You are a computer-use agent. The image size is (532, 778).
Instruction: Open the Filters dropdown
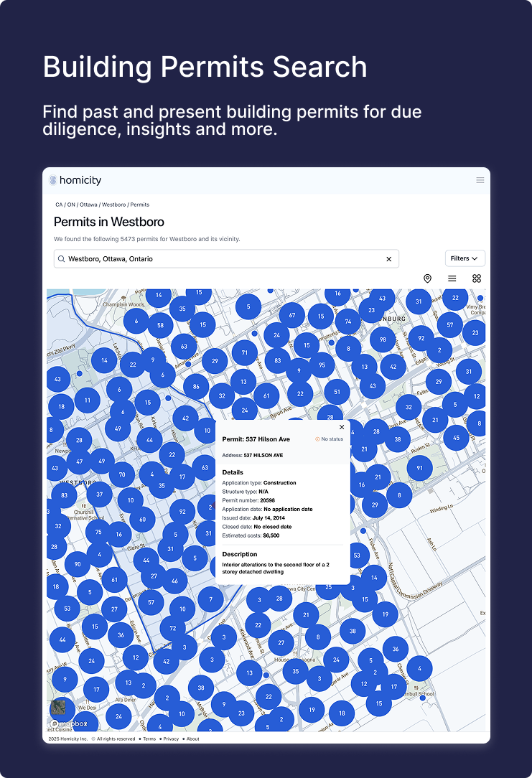click(x=465, y=258)
